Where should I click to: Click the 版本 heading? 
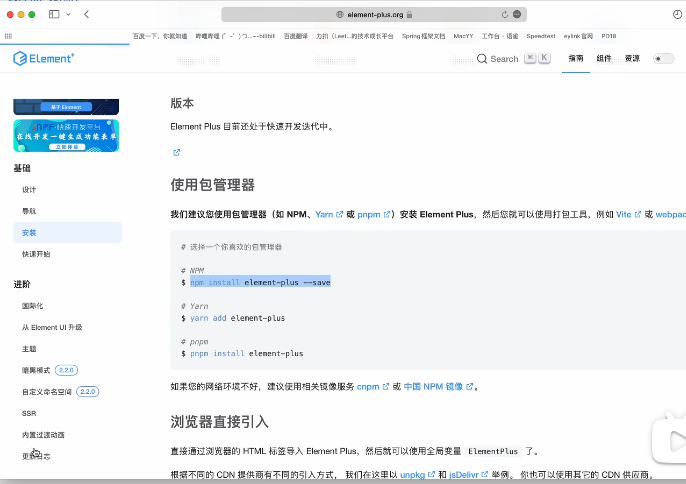[182, 103]
